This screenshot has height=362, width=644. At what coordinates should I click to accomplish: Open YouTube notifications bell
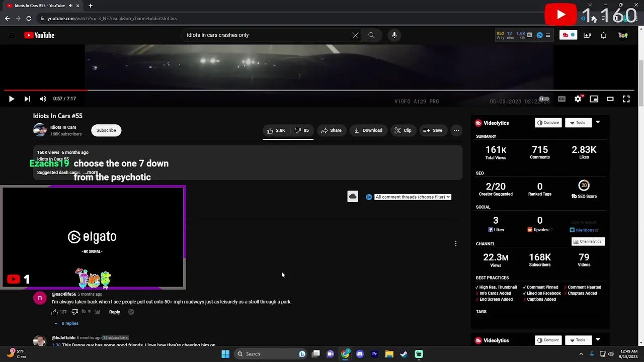[603, 35]
